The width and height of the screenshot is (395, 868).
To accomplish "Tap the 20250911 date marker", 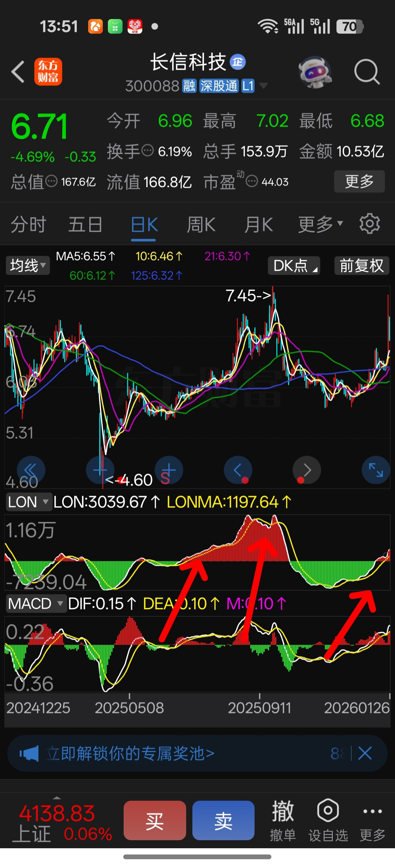I will tap(259, 708).
